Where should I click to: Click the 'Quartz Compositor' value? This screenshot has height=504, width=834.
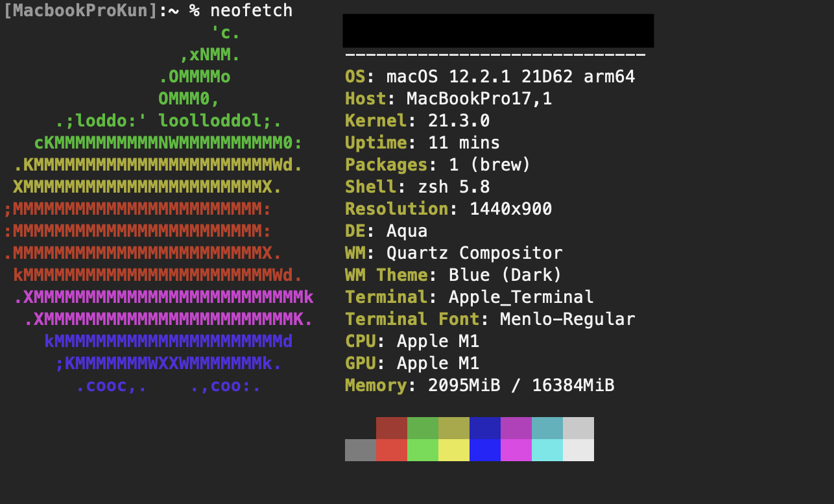pos(475,253)
